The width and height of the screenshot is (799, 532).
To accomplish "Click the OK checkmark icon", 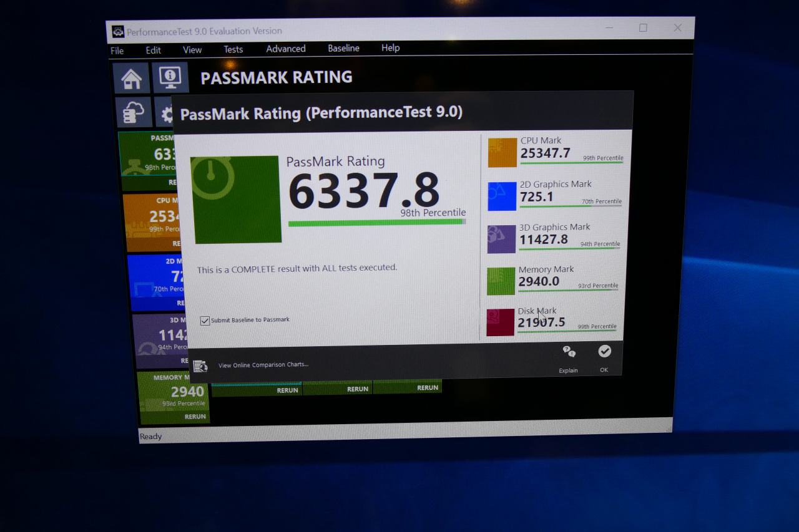I will [x=604, y=351].
